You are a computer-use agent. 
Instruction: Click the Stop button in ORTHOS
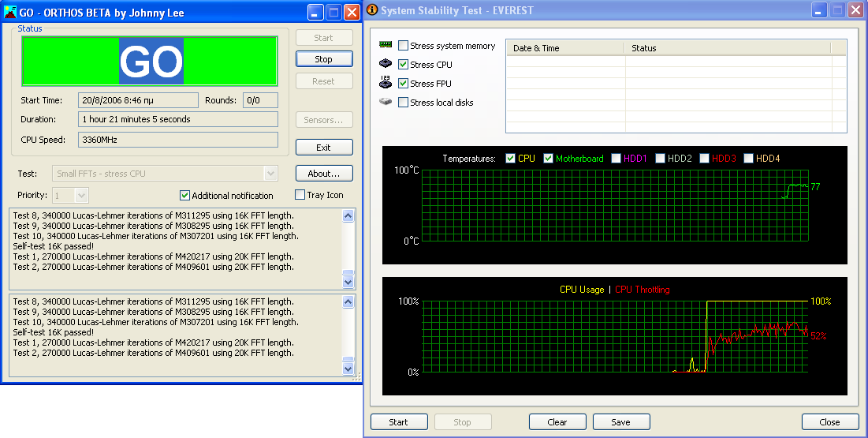[324, 58]
